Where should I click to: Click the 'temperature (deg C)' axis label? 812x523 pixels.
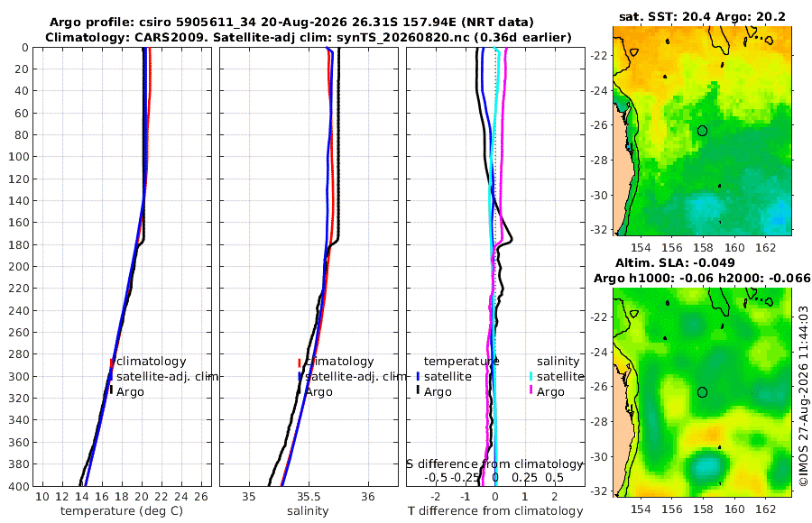click(x=122, y=511)
